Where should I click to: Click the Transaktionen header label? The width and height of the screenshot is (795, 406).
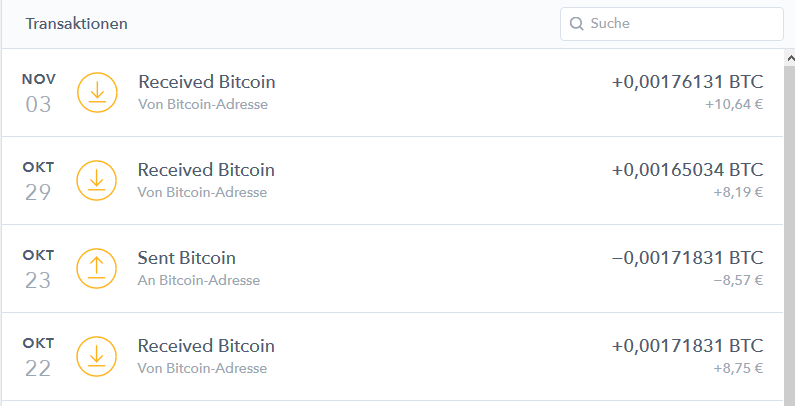tap(77, 24)
